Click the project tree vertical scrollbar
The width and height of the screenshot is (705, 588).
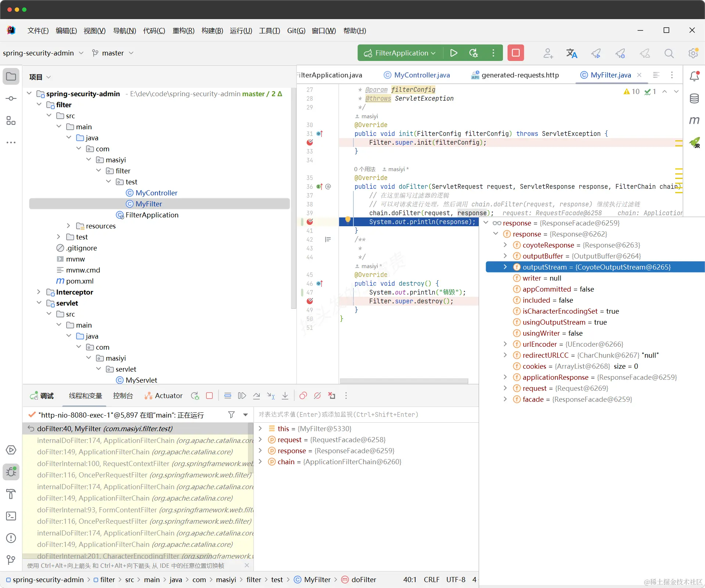point(293,198)
